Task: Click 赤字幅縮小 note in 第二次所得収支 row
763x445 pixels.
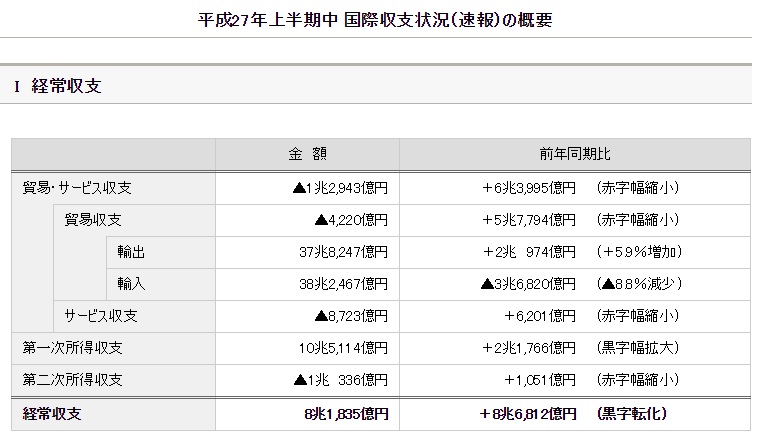Action: [638, 380]
